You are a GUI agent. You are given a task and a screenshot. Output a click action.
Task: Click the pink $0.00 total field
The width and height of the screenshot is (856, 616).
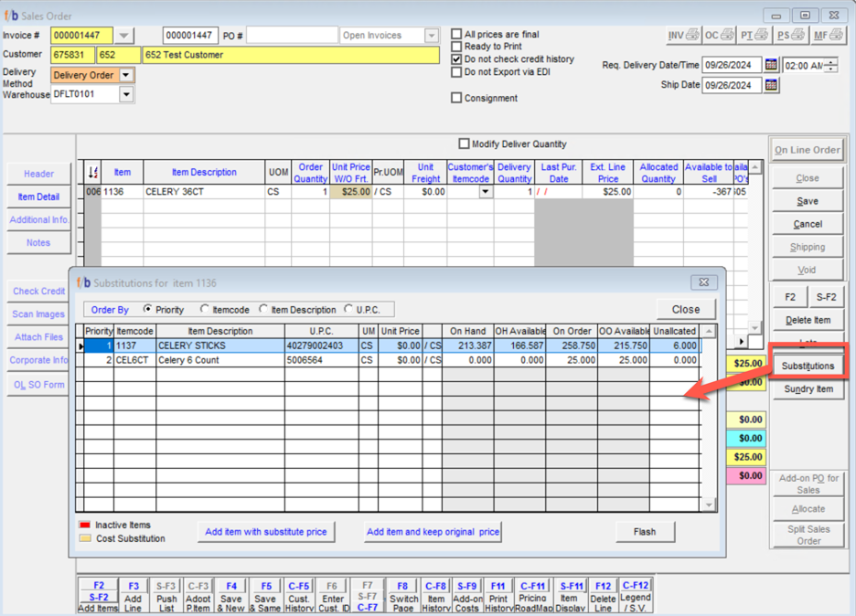750,476
